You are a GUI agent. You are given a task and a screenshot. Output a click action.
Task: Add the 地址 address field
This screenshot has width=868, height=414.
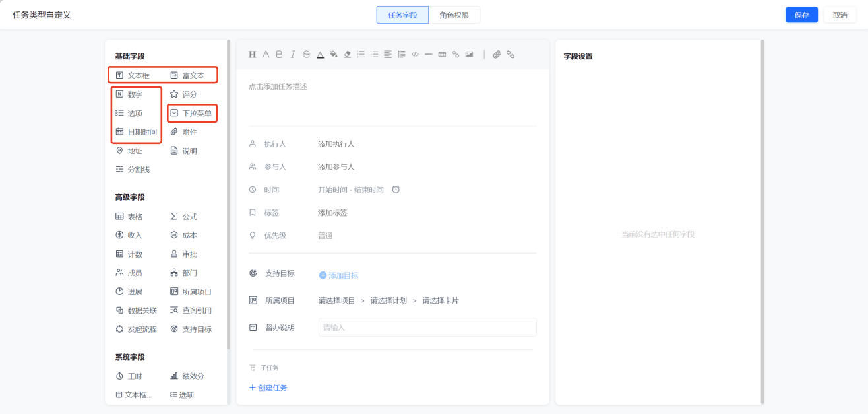129,151
